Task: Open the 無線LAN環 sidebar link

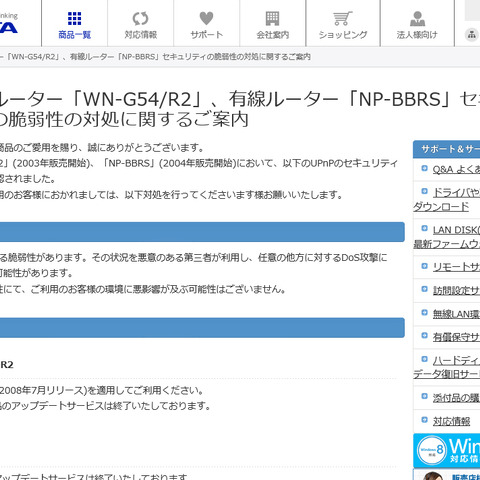Action: [x=456, y=314]
